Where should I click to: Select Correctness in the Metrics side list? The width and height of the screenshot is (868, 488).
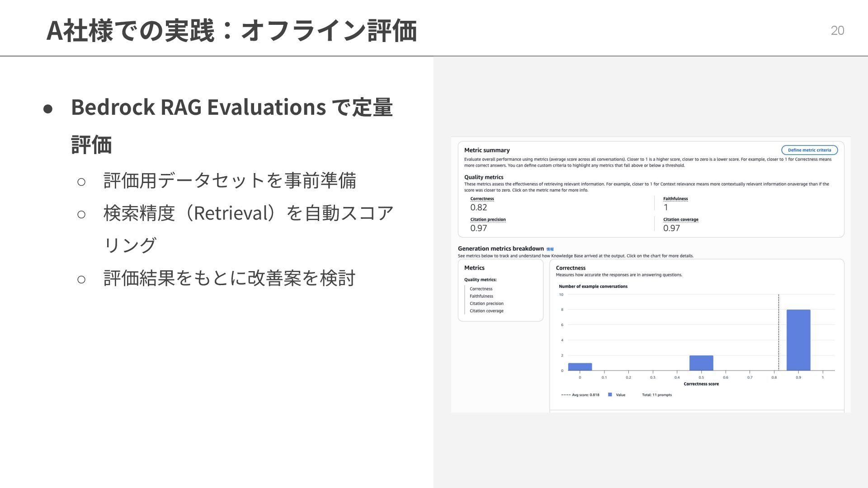[481, 289]
